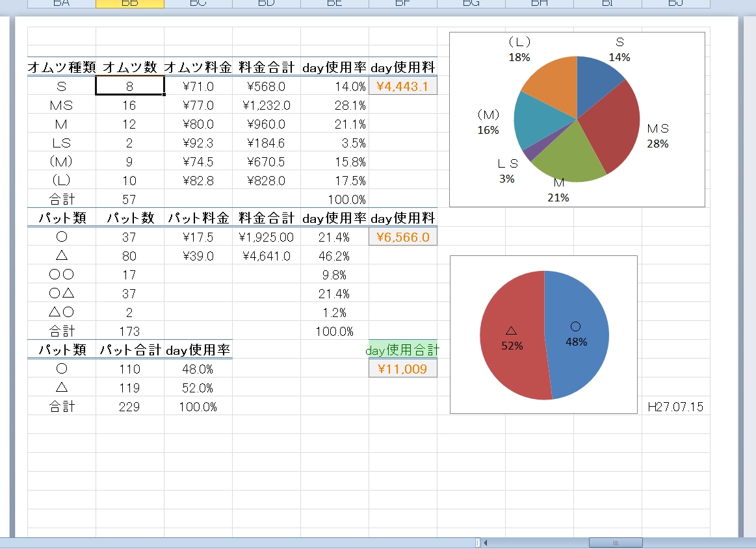Select the 14.0% usage rate cell
This screenshot has width=756, height=549.
coord(335,86)
